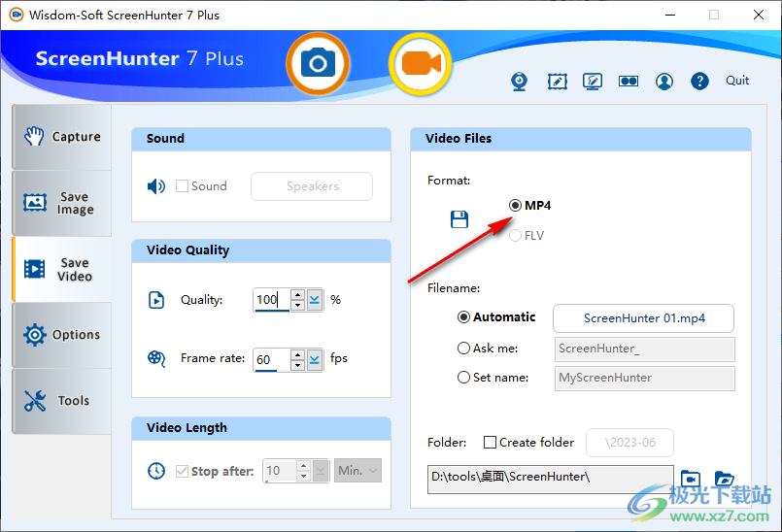782x532 pixels.
Task: Minimize the ScreenHunter window
Action: click(x=669, y=15)
